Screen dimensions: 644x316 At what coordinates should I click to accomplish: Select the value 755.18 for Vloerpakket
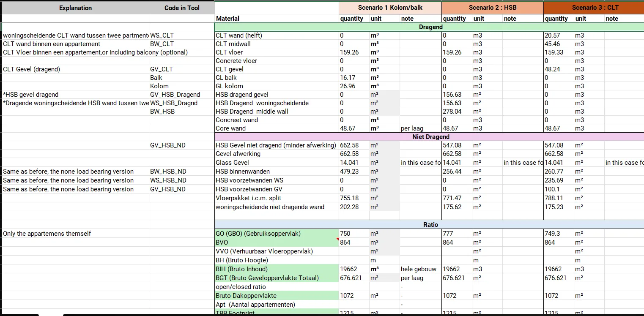click(354, 198)
